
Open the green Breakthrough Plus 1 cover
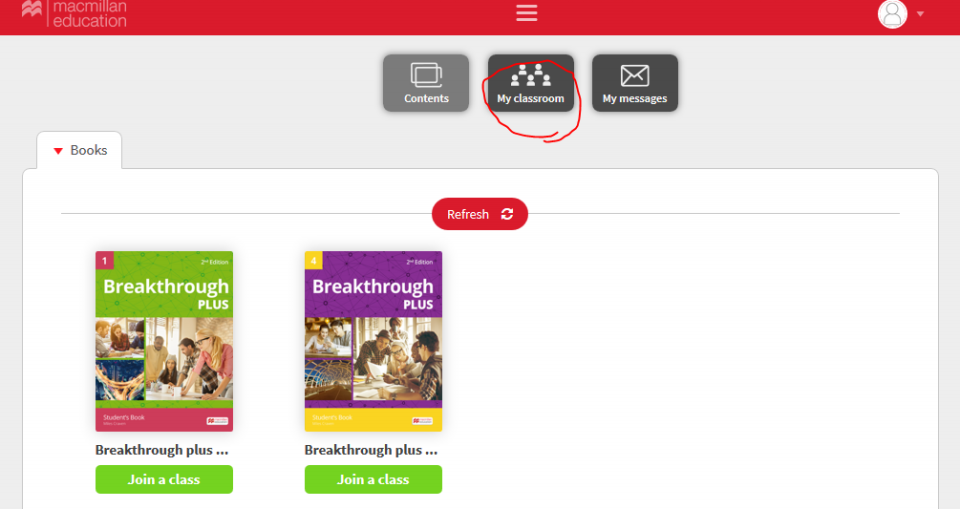pos(164,341)
